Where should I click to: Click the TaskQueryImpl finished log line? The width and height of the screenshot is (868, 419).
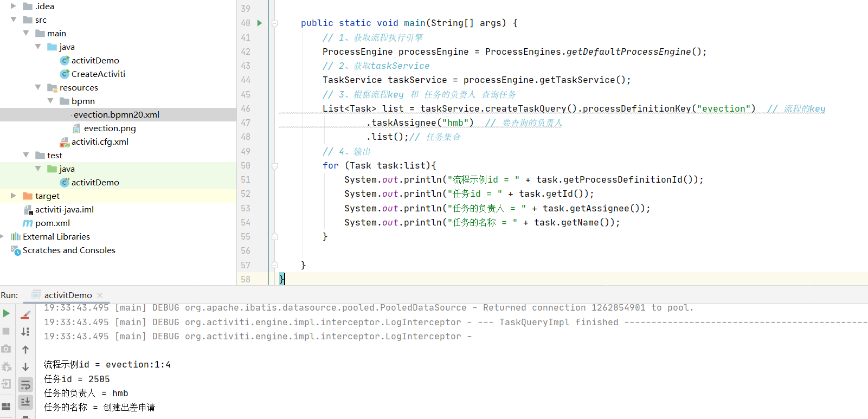(455, 322)
